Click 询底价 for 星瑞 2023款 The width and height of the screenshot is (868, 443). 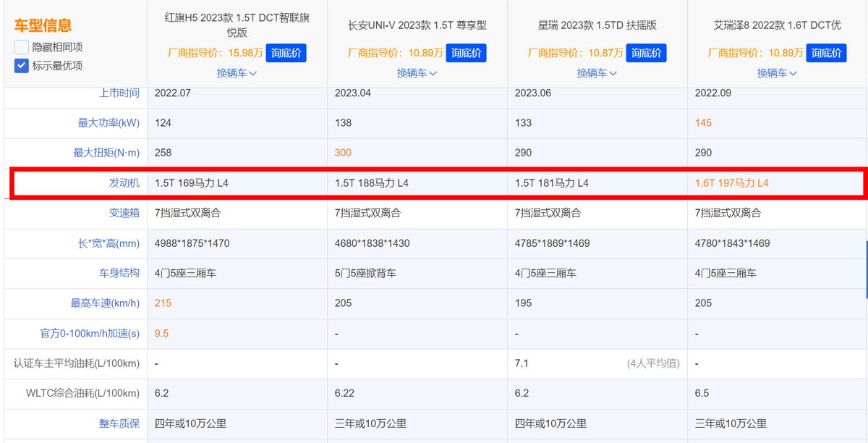tap(647, 53)
